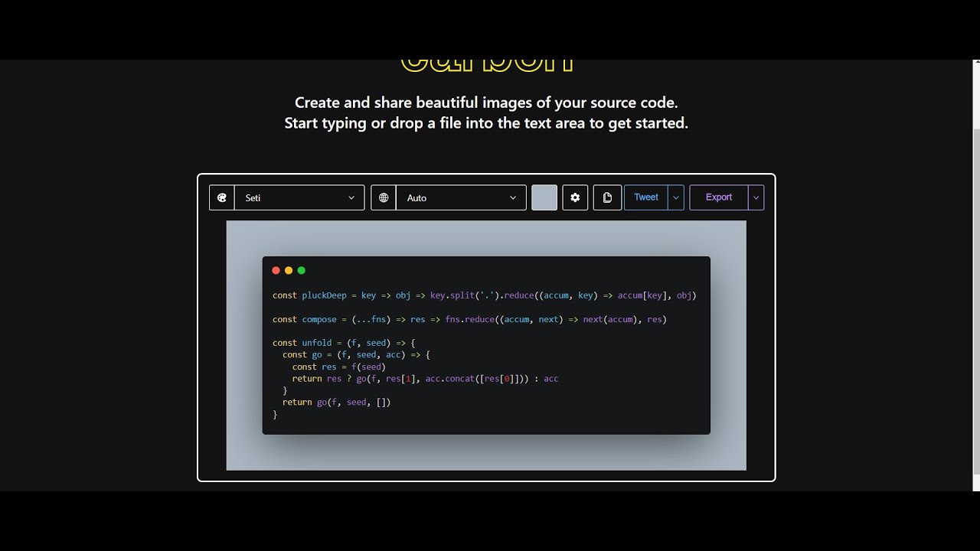Click the copy to clipboard icon
The width and height of the screenshot is (980, 551).
pos(607,197)
